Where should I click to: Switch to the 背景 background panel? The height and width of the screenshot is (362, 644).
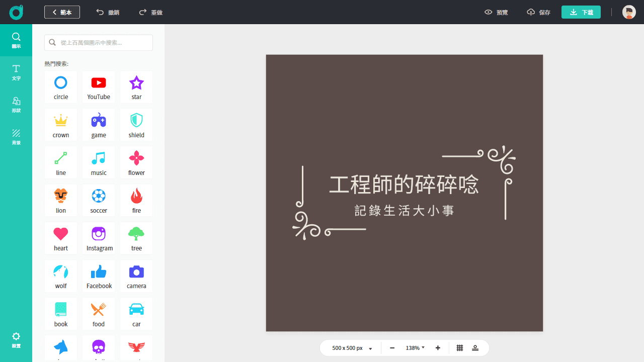click(x=16, y=137)
